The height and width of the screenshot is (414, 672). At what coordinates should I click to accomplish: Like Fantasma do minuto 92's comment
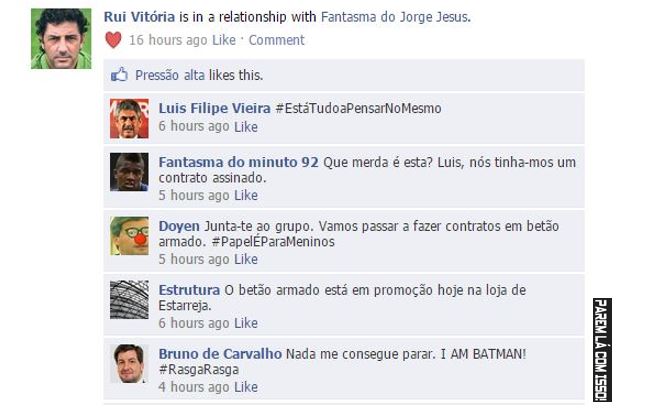[x=246, y=195]
